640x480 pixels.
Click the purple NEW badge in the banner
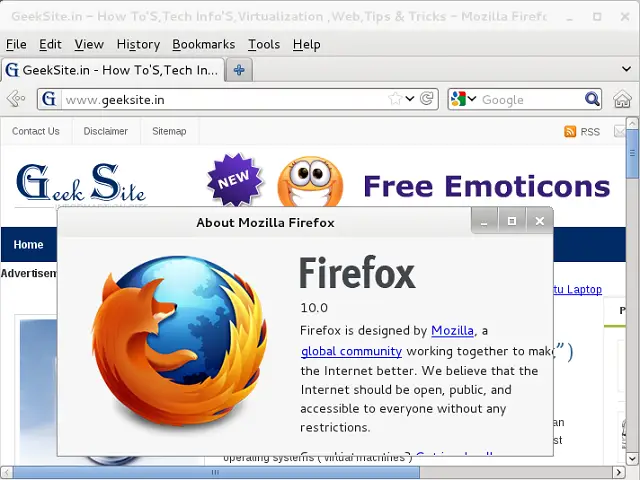235,179
